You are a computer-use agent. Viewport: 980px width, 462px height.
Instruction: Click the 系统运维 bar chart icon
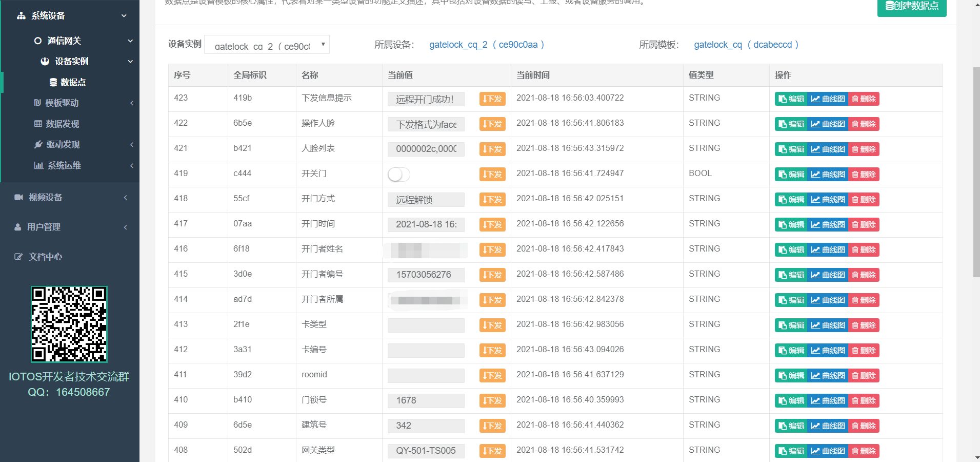pyautogui.click(x=38, y=165)
